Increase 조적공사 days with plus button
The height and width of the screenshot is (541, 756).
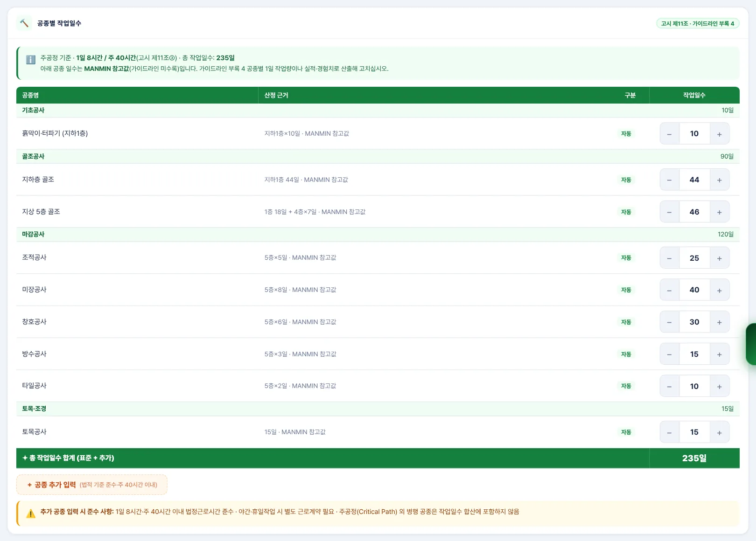[x=720, y=258]
